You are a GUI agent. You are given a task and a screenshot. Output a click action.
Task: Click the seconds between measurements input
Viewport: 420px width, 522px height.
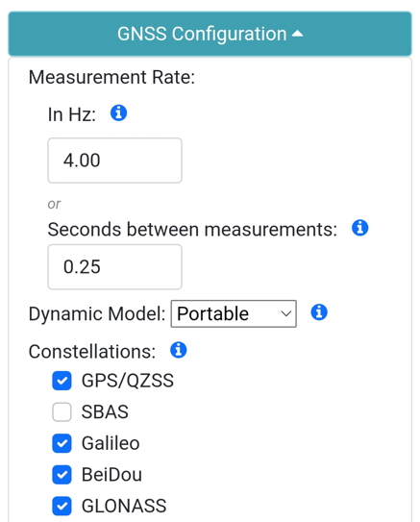[114, 267]
